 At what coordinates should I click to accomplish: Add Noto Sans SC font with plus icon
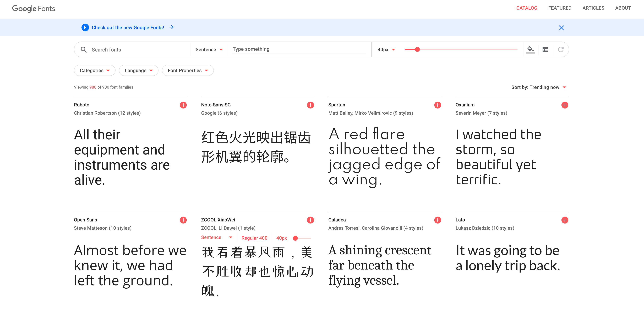[x=310, y=105]
